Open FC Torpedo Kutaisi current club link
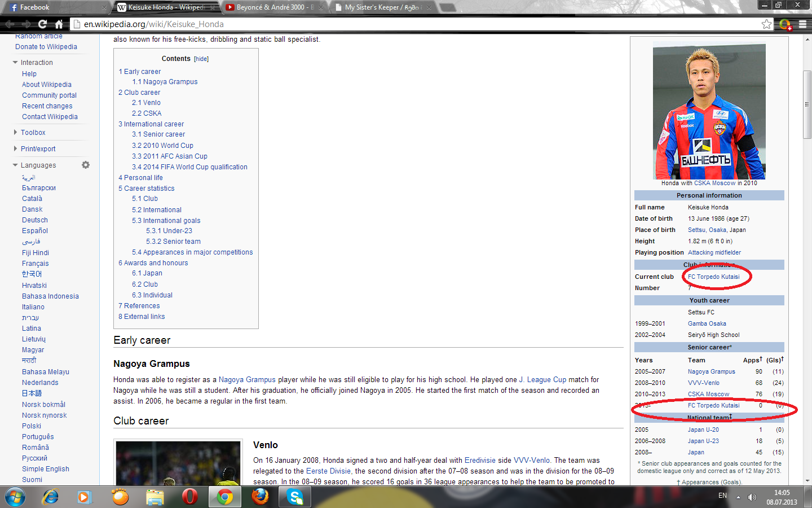This screenshot has height=508, width=812. click(x=713, y=277)
